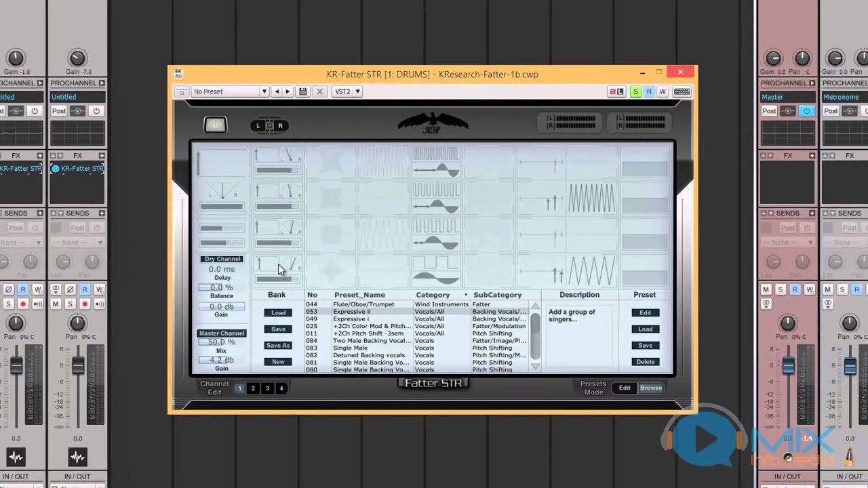Image resolution: width=868 pixels, height=488 pixels.
Task: Click the Master strip Gain knob
Action: click(x=773, y=58)
